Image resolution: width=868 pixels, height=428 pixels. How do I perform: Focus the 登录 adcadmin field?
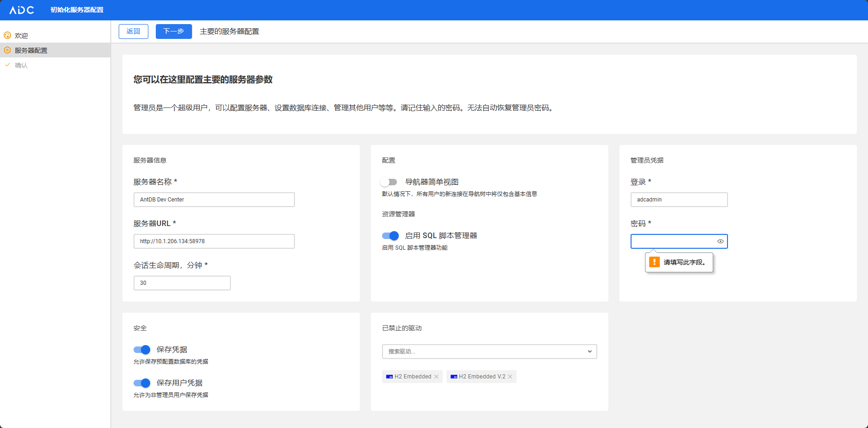(x=679, y=200)
